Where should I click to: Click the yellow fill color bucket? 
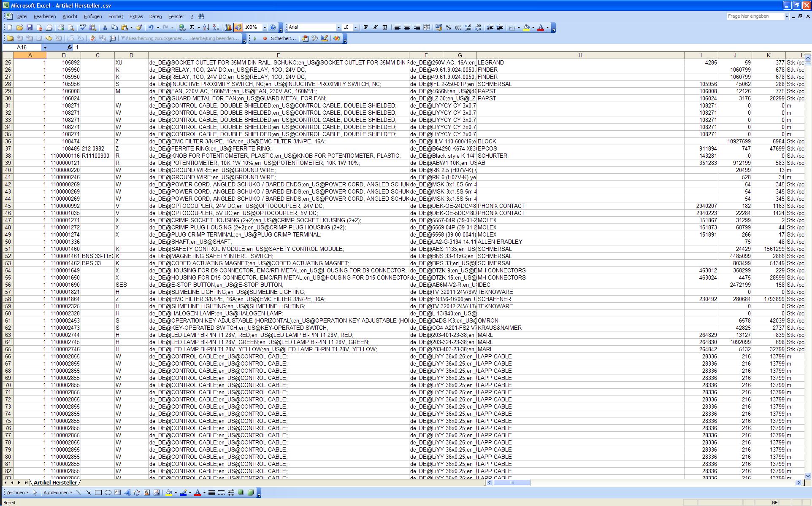point(526,27)
